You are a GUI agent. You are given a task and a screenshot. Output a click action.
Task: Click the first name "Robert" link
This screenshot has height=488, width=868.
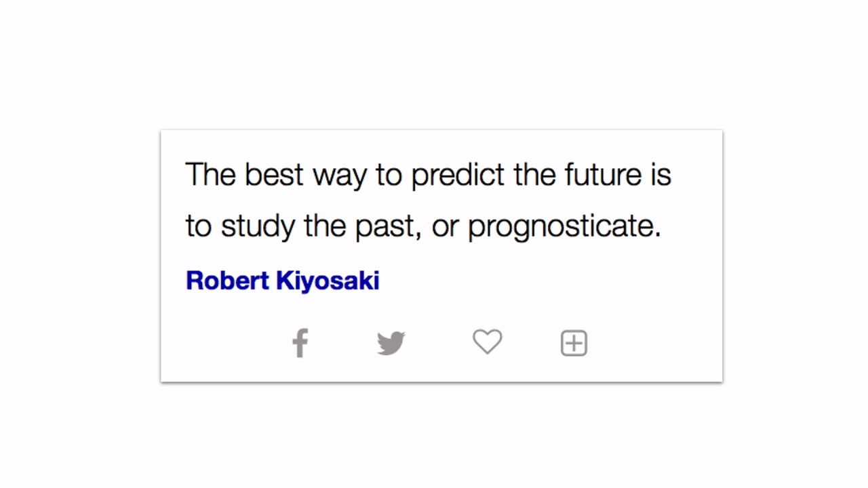click(x=227, y=281)
